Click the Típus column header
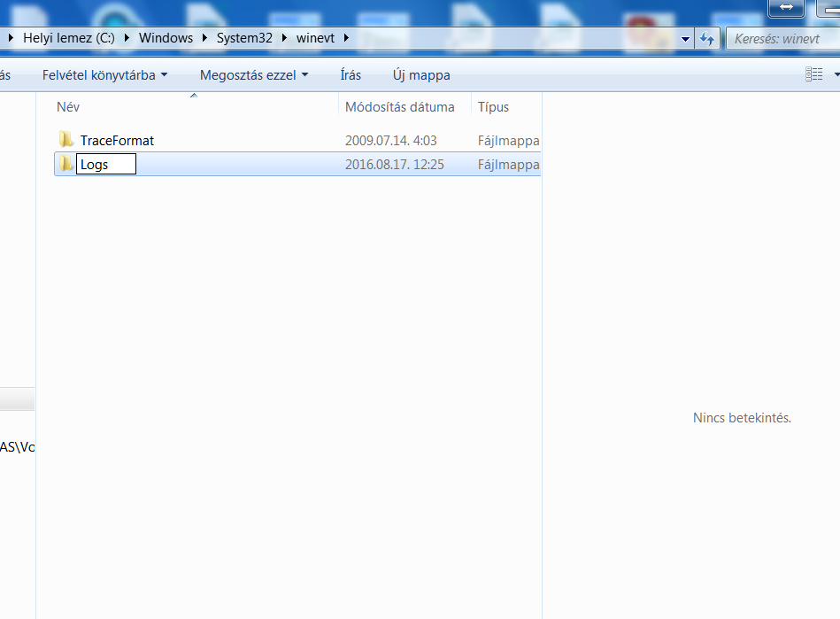This screenshot has width=840, height=619. coord(493,107)
